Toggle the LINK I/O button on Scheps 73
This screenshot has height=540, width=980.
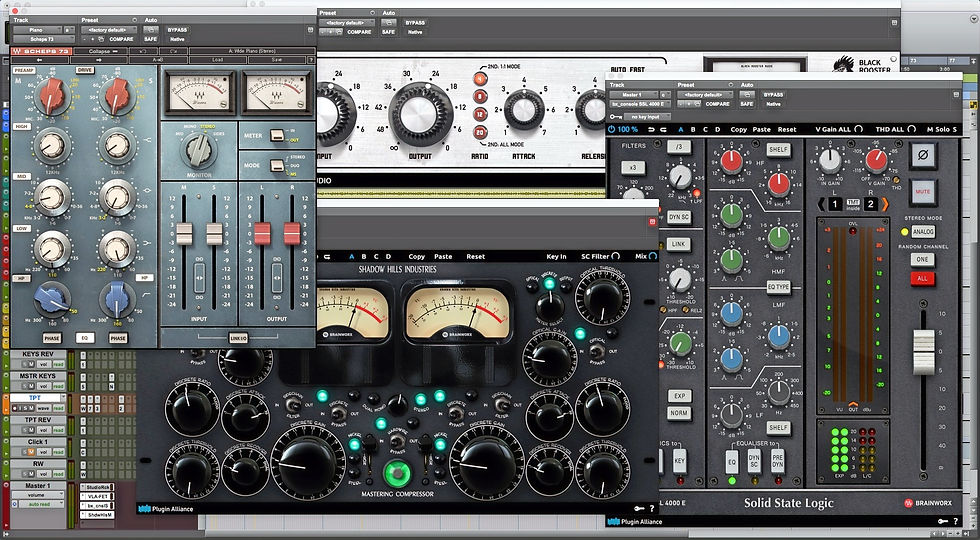pyautogui.click(x=238, y=338)
